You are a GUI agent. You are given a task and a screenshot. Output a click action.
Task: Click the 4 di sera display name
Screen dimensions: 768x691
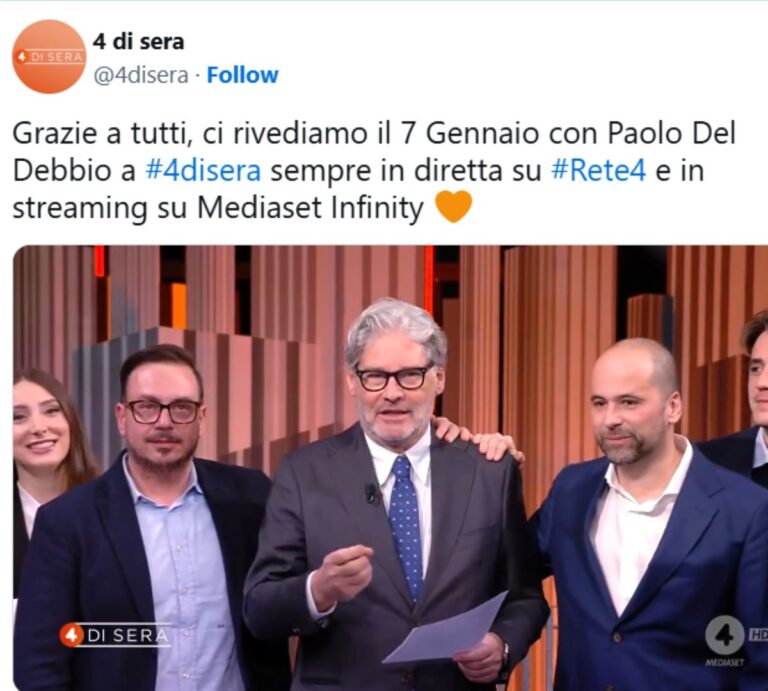(x=139, y=42)
